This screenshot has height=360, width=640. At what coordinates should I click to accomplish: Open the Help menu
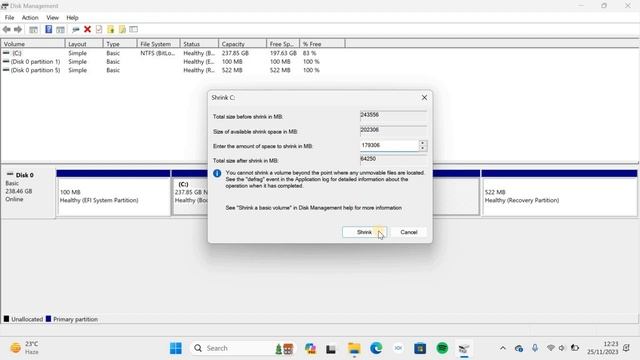click(72, 18)
